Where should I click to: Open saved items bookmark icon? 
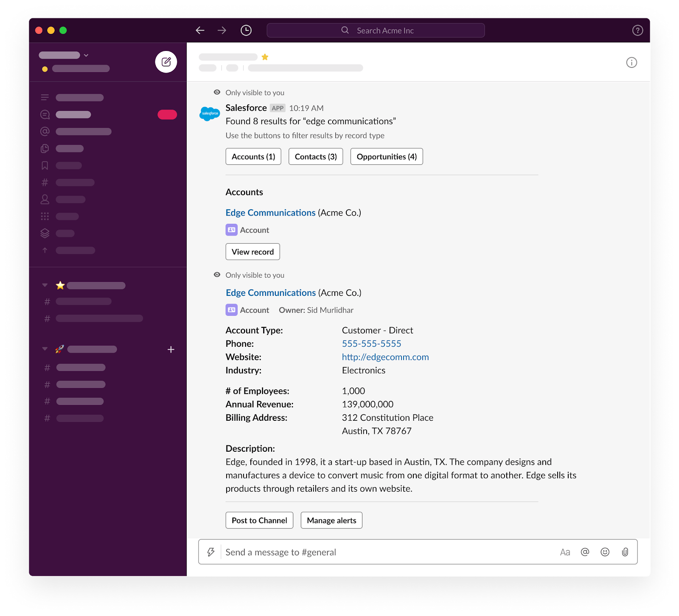[x=45, y=166]
